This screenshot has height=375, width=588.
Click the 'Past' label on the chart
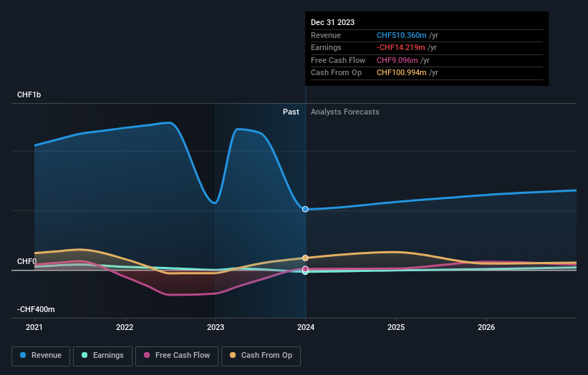291,112
